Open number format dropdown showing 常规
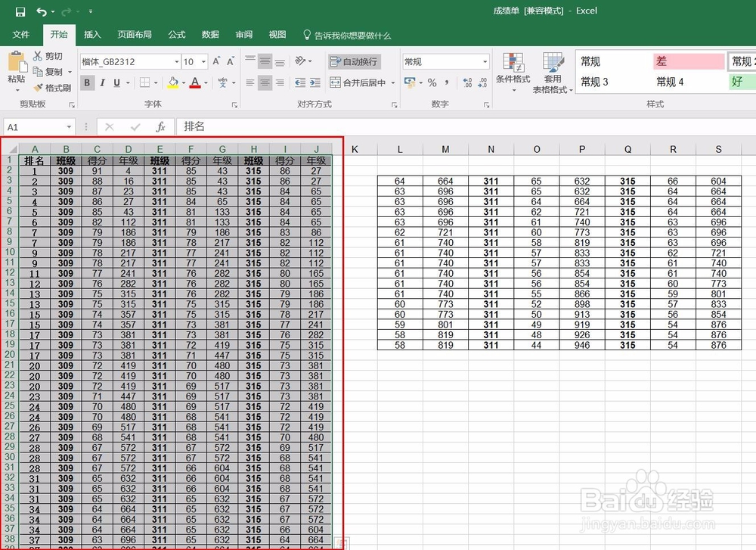 (485, 62)
